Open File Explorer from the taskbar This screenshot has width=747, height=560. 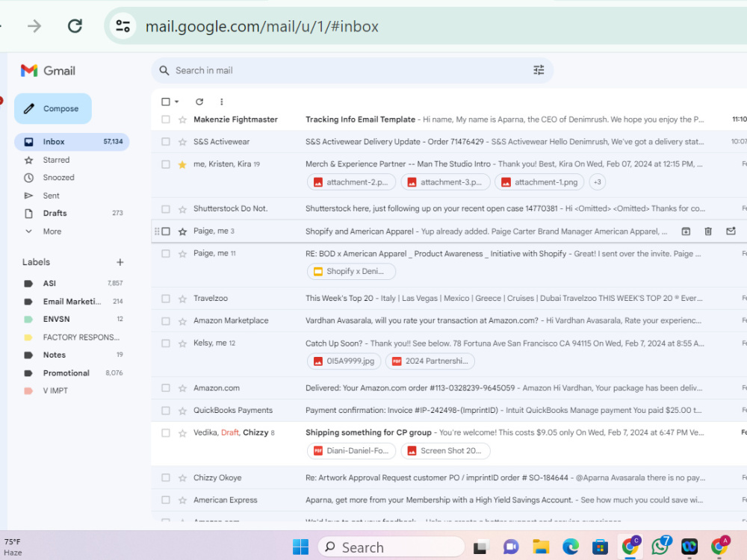pyautogui.click(x=541, y=547)
